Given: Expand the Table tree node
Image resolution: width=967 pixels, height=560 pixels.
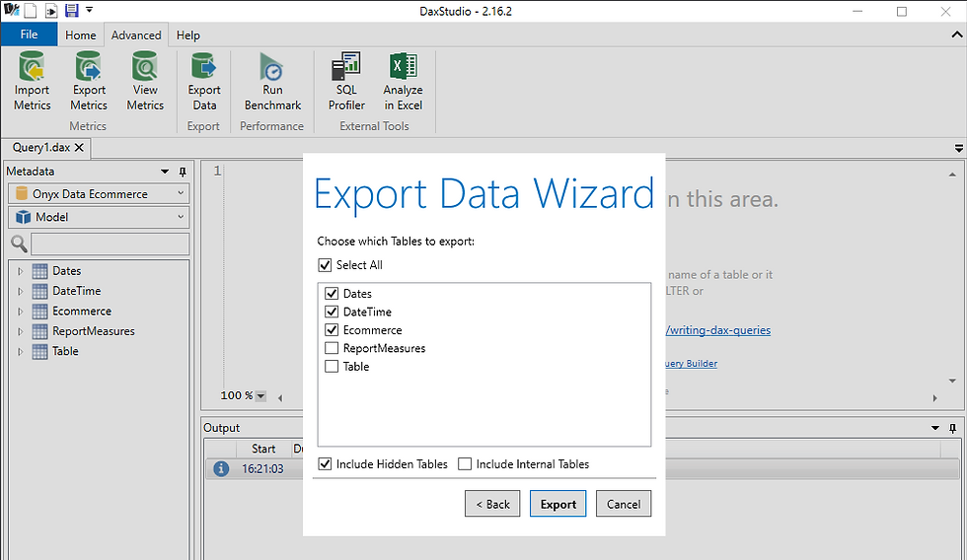Looking at the screenshot, I should (20, 352).
